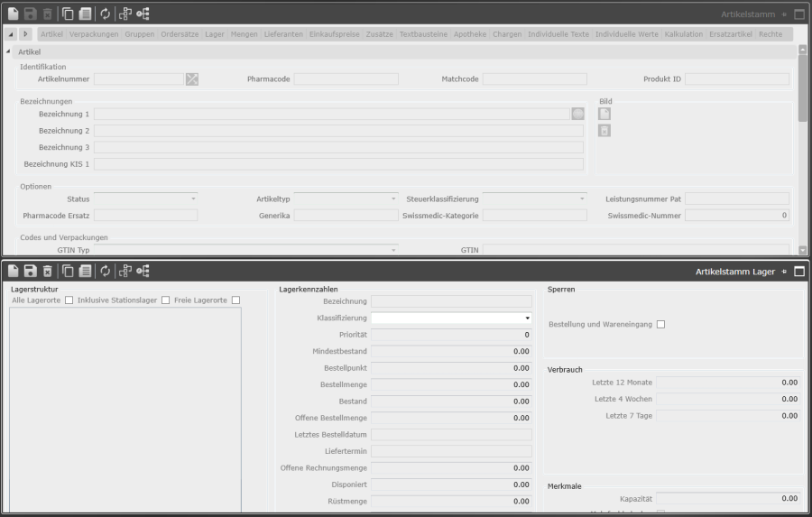Focus the Matchcode input field
The image size is (812, 517).
point(534,78)
